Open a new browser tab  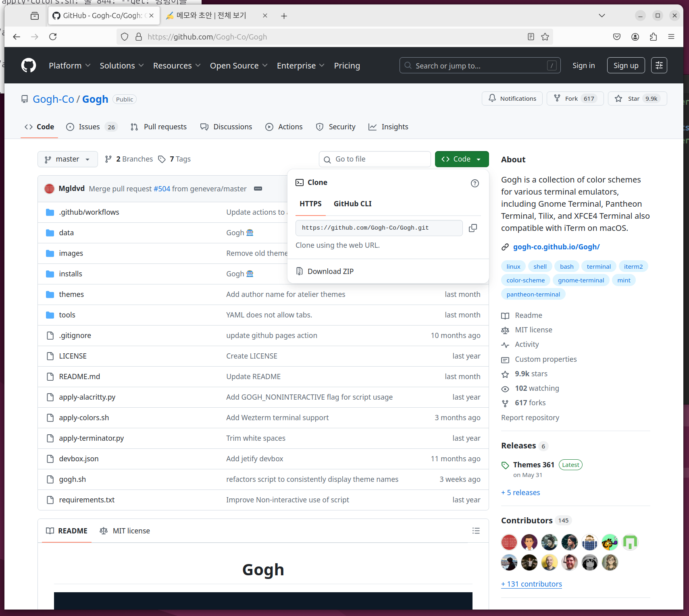(284, 16)
